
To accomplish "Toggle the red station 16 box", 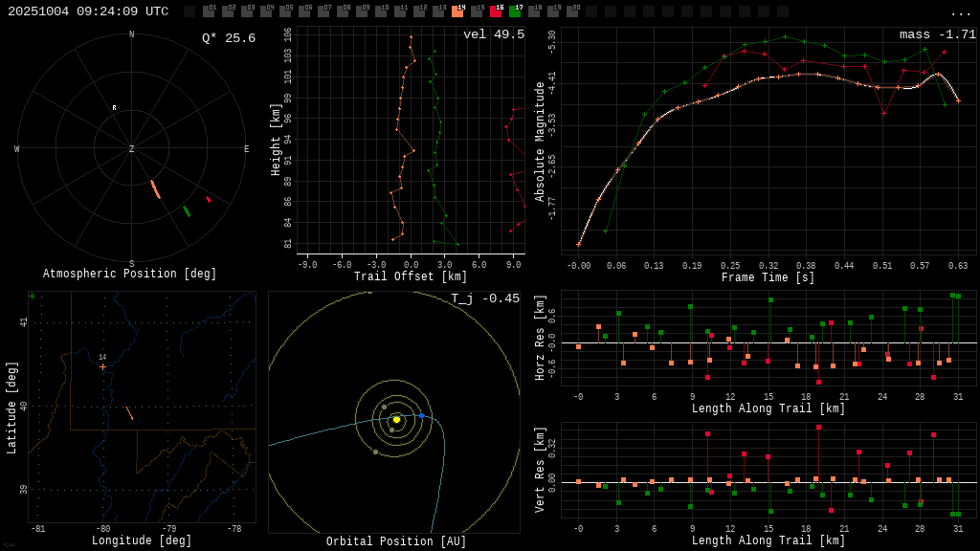I will (x=496, y=11).
